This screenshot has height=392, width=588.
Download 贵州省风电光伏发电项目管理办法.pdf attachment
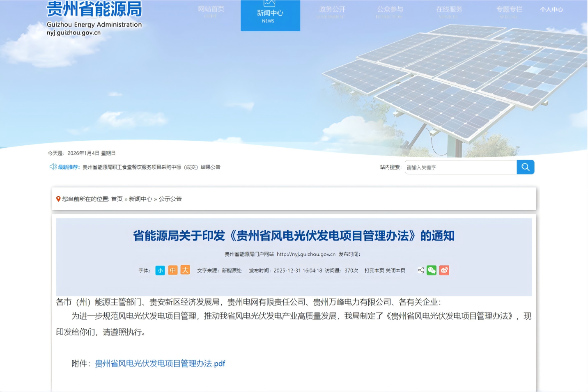(160, 364)
